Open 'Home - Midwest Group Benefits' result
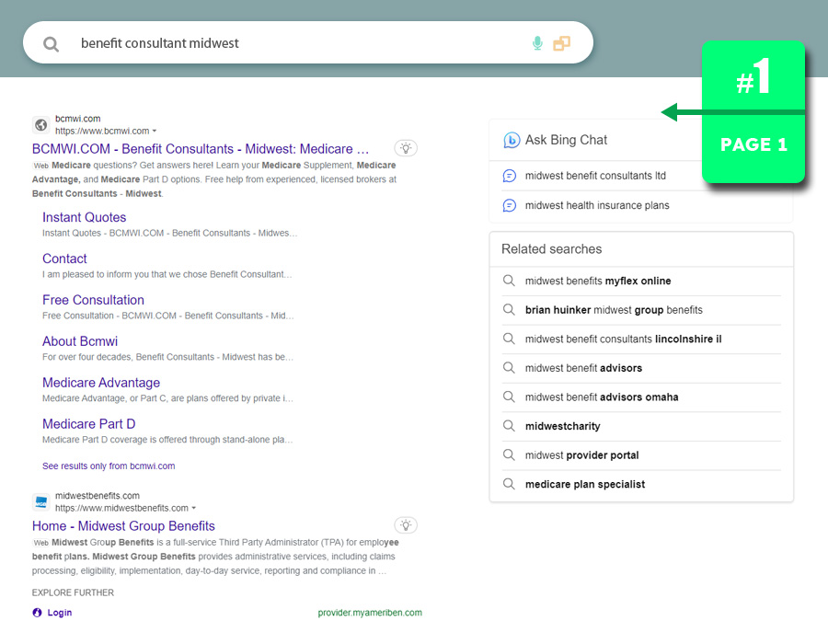The width and height of the screenshot is (828, 644). (123, 526)
